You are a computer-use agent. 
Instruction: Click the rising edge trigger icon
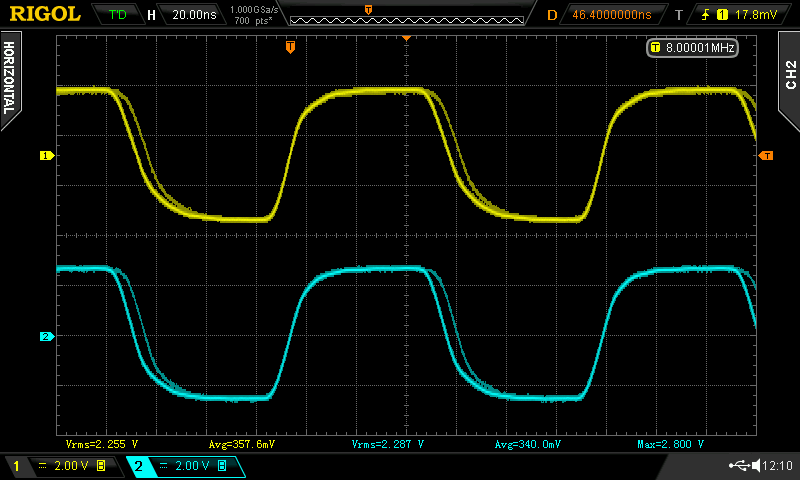pos(706,15)
